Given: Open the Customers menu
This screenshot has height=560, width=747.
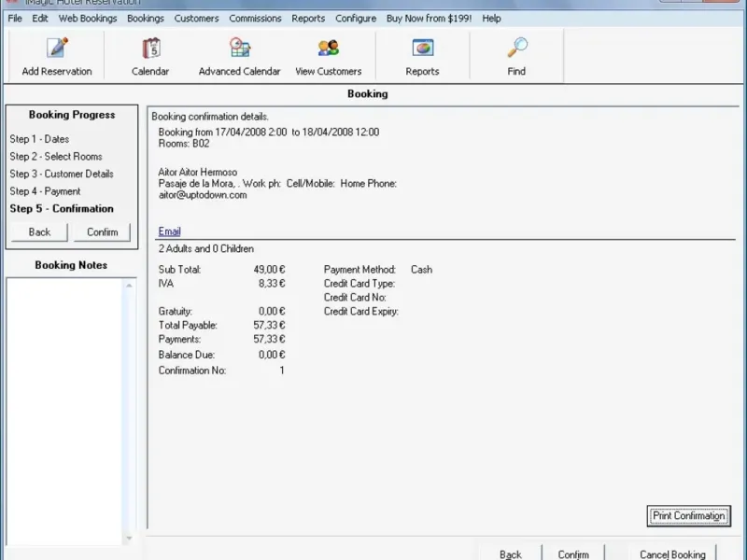Looking at the screenshot, I should tap(196, 19).
